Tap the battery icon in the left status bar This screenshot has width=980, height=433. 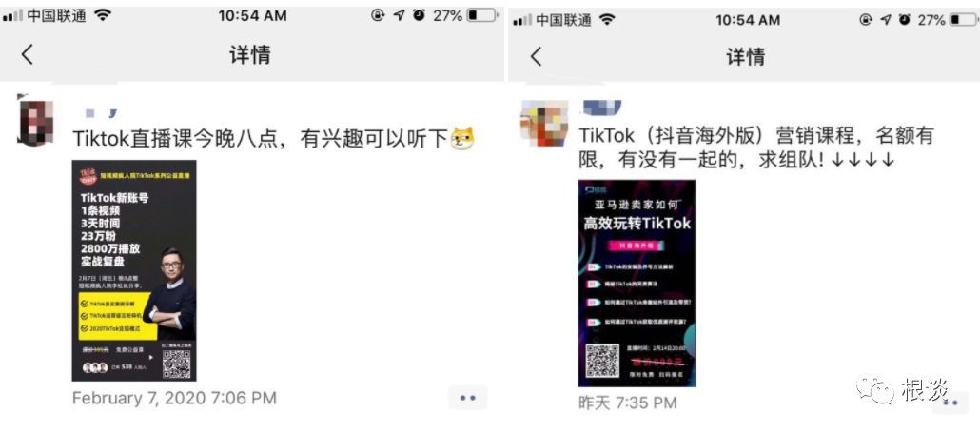[x=481, y=15]
